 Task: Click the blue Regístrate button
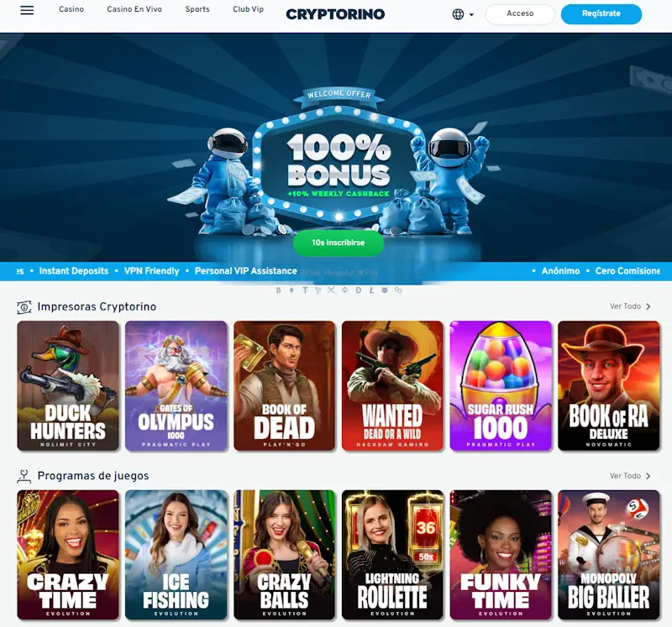[601, 13]
